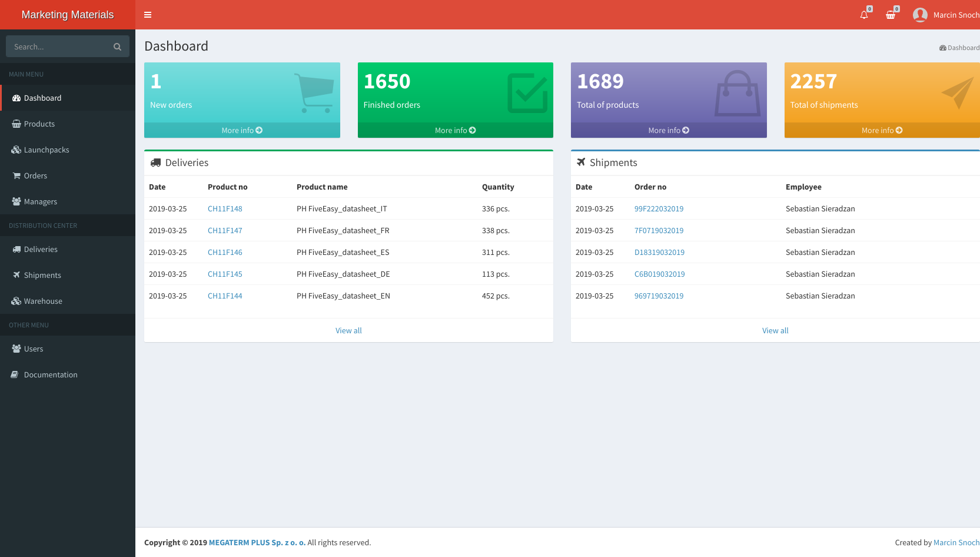Click inside the Search field
Screen dimensions: 980x557
59,46
